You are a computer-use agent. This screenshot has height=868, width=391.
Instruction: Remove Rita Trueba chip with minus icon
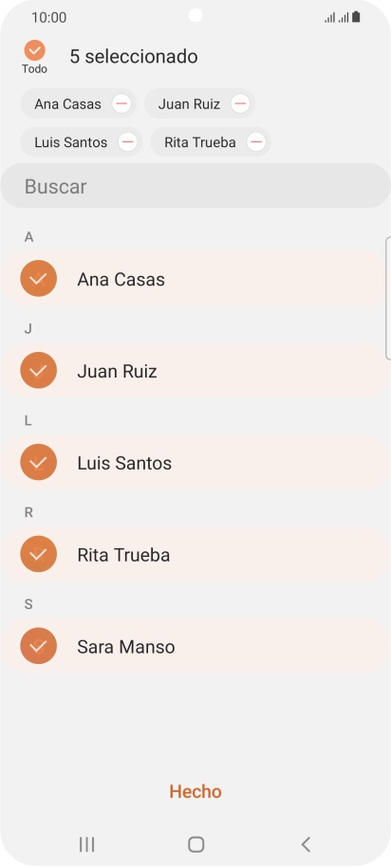tap(256, 142)
